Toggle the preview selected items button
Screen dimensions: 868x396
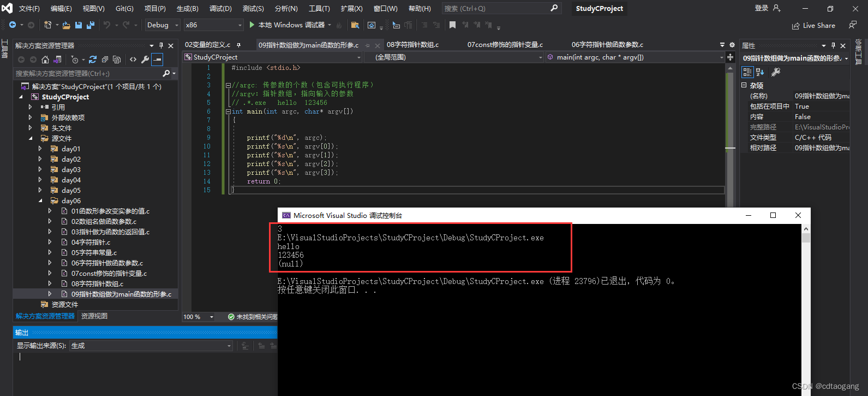pyautogui.click(x=157, y=60)
